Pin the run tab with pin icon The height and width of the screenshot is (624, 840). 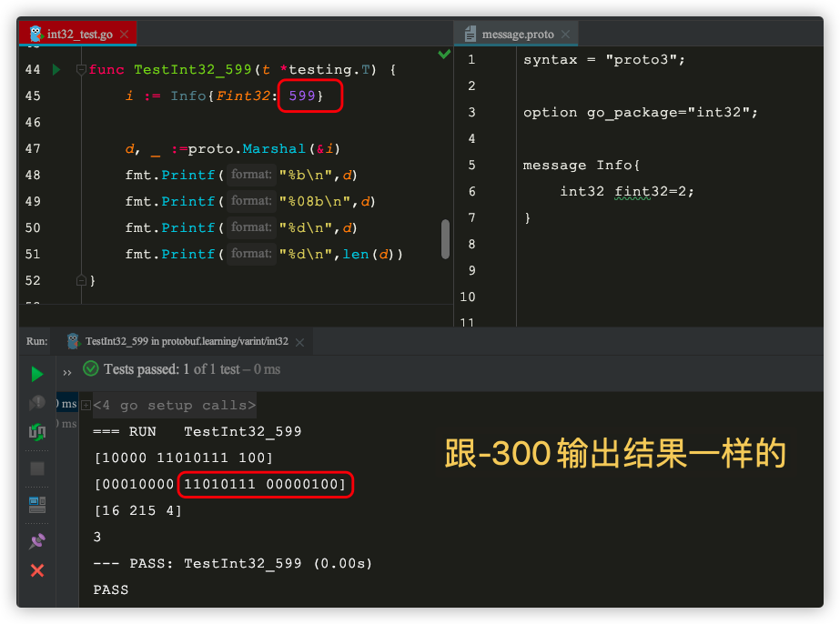(x=37, y=541)
